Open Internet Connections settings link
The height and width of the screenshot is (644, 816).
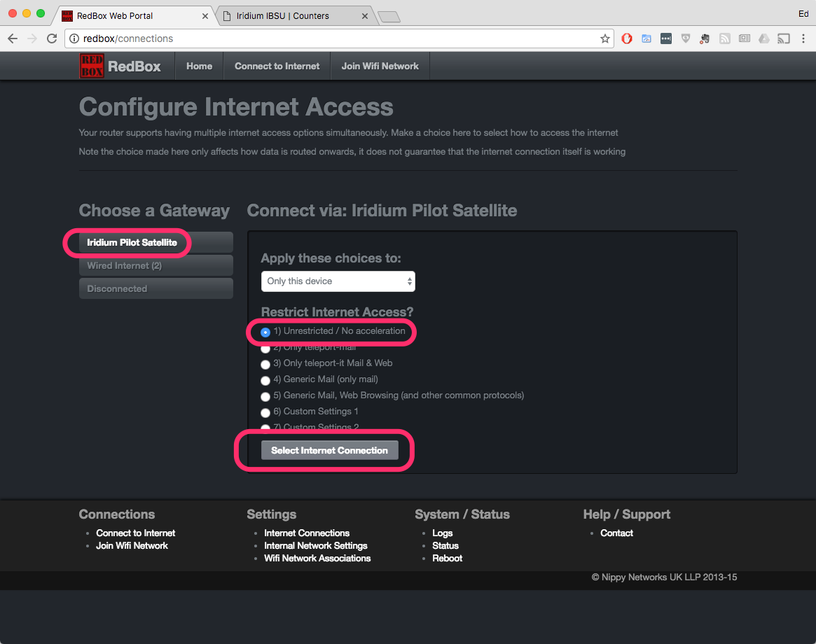point(307,533)
